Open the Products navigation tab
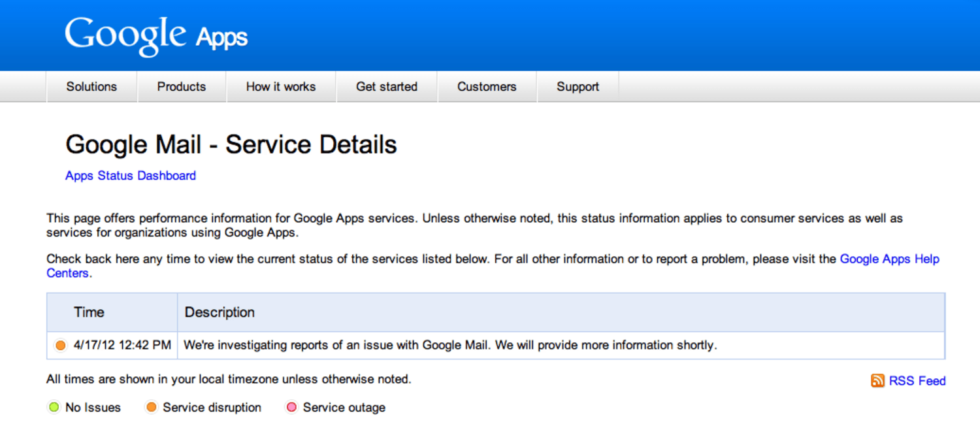The height and width of the screenshot is (441, 980). pyautogui.click(x=182, y=87)
